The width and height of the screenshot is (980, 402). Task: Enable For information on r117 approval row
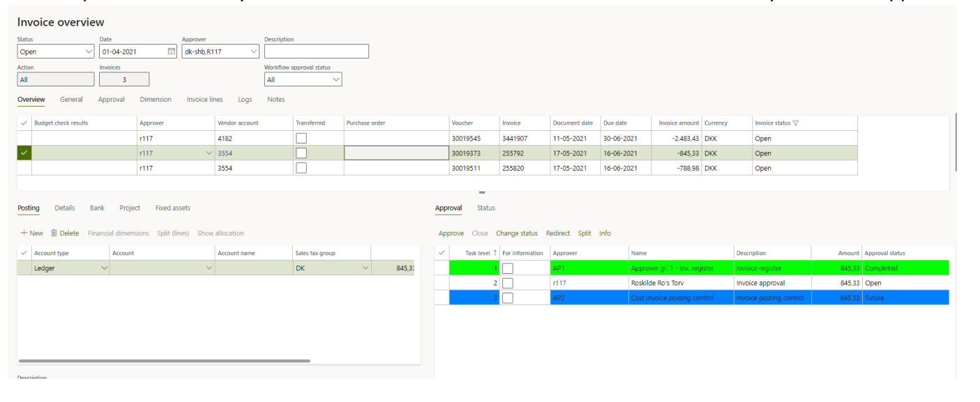[508, 283]
